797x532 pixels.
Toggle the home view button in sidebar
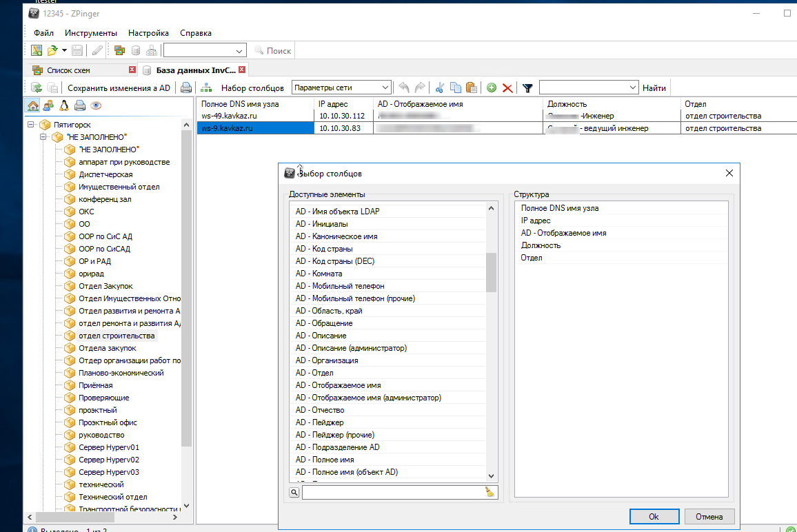tap(32, 105)
